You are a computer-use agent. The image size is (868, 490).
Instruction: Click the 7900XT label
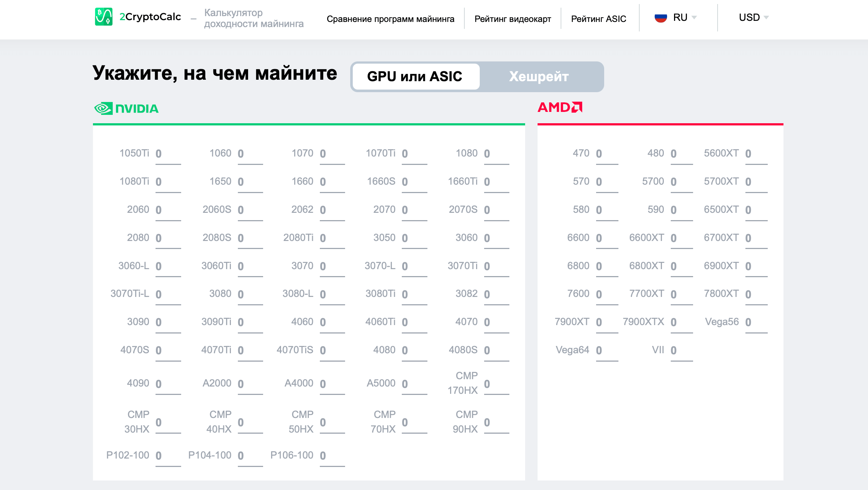tap(572, 322)
